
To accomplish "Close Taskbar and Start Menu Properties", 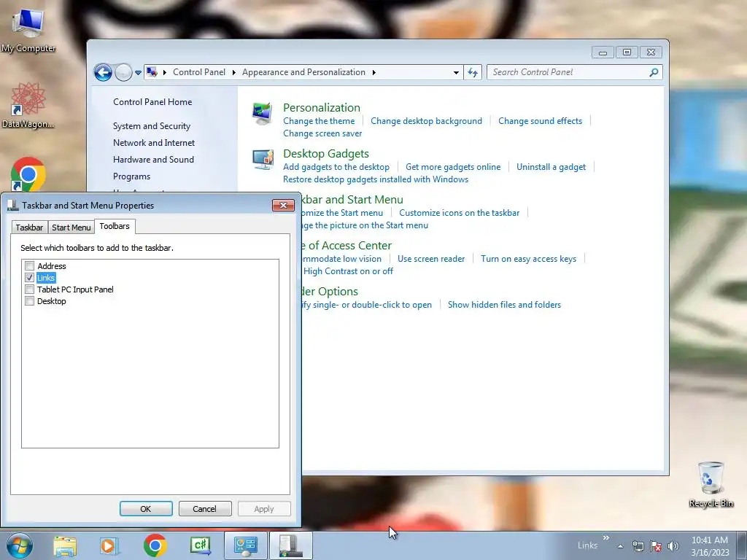I will [x=283, y=205].
